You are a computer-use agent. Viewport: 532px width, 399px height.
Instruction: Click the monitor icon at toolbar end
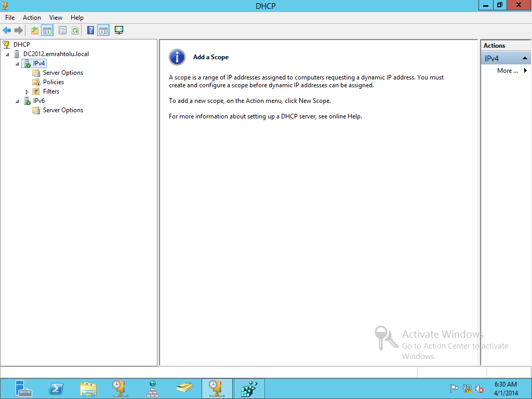[119, 31]
